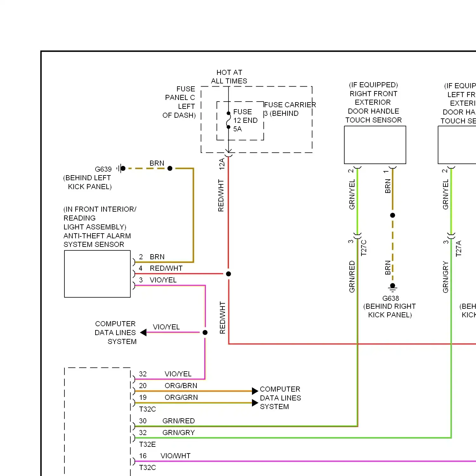476x476 pixels.
Task: Select the VIO/YEL label above the left arrow
Action: 166,327
